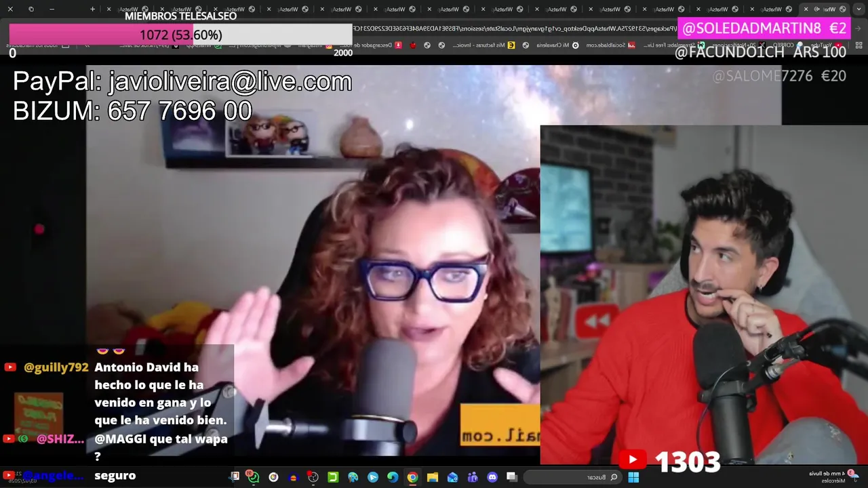The height and width of the screenshot is (488, 868).
Task: Click the @guilly792 chat username
Action: [x=56, y=367]
